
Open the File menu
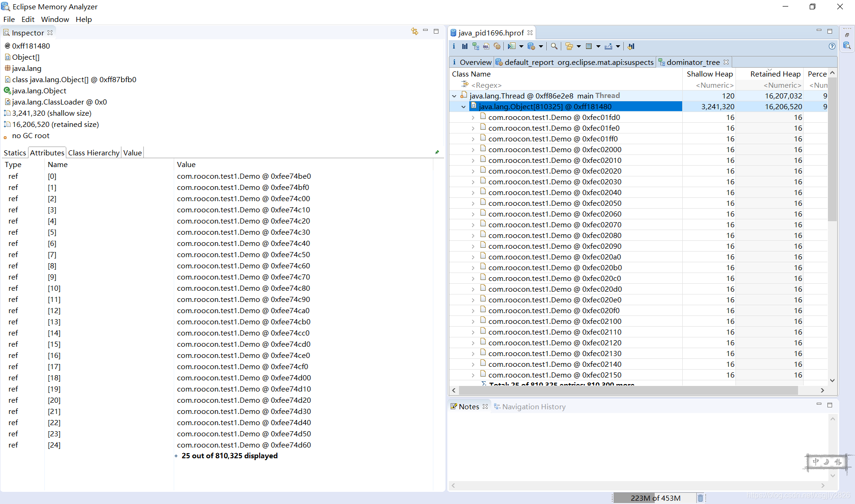tap(9, 19)
